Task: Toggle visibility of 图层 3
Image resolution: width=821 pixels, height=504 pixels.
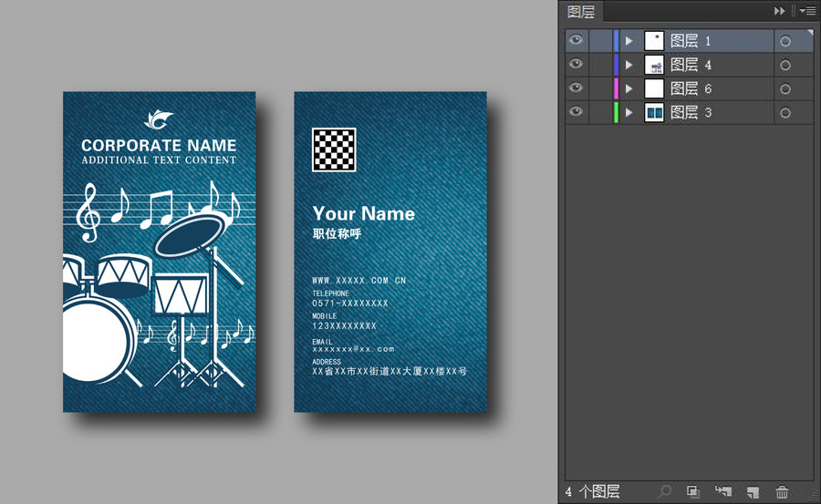Action: (576, 111)
